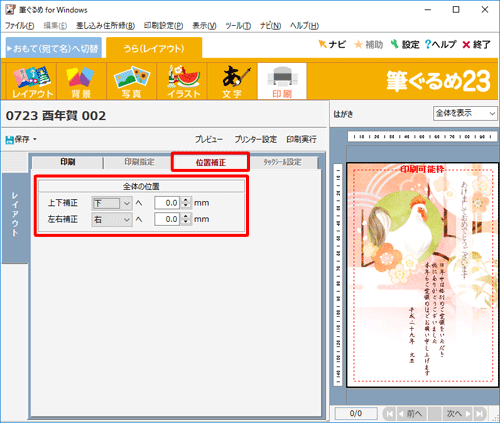This screenshot has width=500, height=423.
Task: Select the 印刷 (print) printer icon
Action: [282, 82]
